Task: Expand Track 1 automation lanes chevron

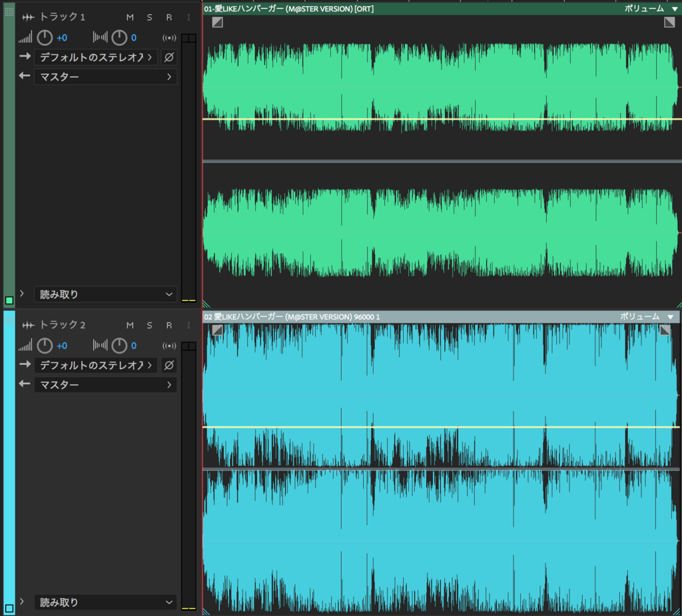Action: click(x=22, y=294)
